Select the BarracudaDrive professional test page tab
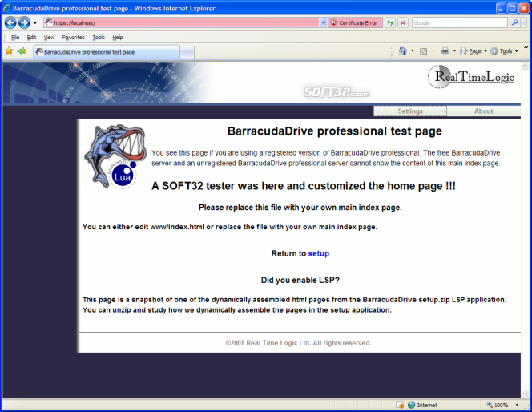Image resolution: width=532 pixels, height=412 pixels. point(107,52)
